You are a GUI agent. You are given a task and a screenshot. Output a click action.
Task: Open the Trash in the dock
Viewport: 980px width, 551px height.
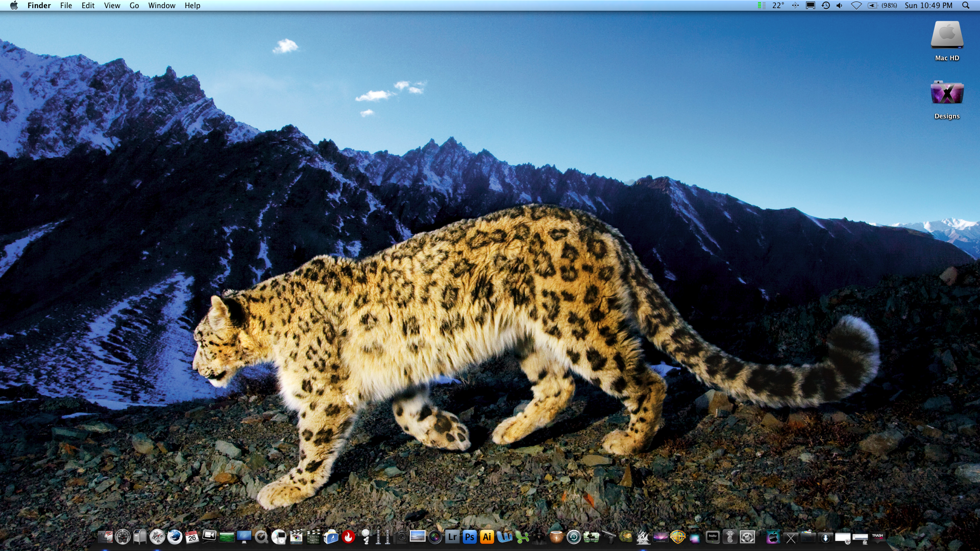click(877, 537)
